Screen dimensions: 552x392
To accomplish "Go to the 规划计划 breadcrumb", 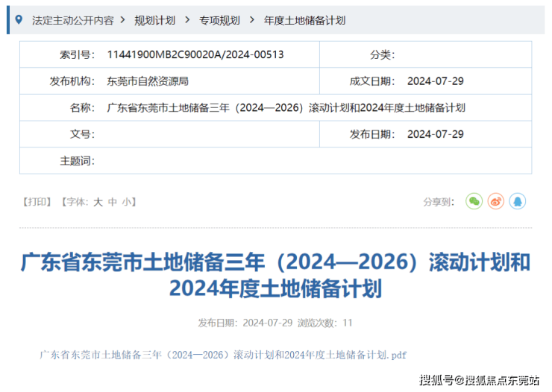I will (155, 20).
